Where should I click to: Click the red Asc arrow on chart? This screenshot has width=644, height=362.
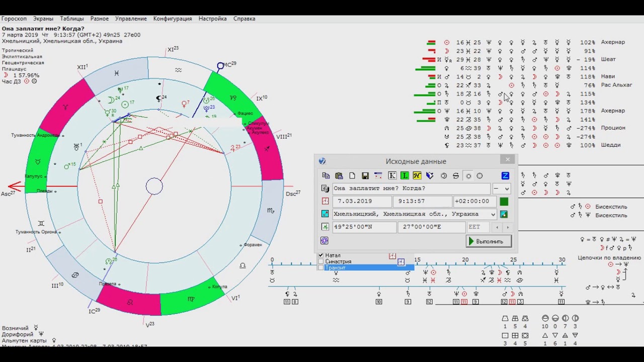pos(15,187)
